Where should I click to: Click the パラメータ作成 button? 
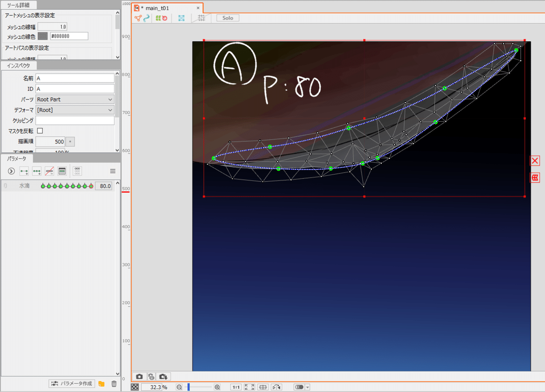72,384
